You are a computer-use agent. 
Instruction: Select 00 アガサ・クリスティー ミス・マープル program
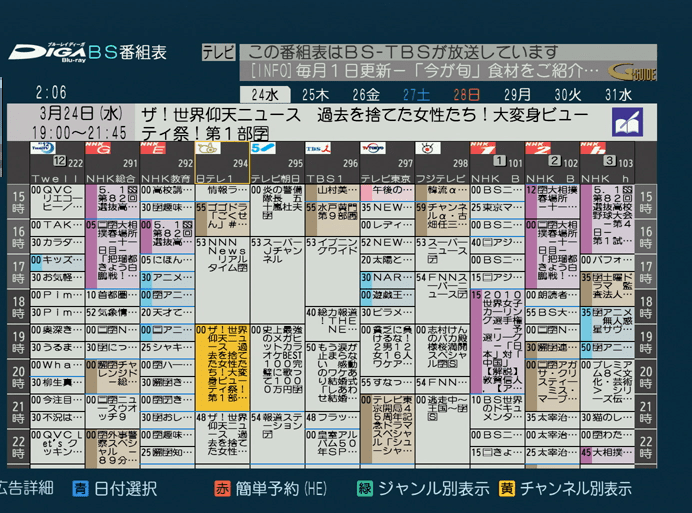(x=552, y=385)
